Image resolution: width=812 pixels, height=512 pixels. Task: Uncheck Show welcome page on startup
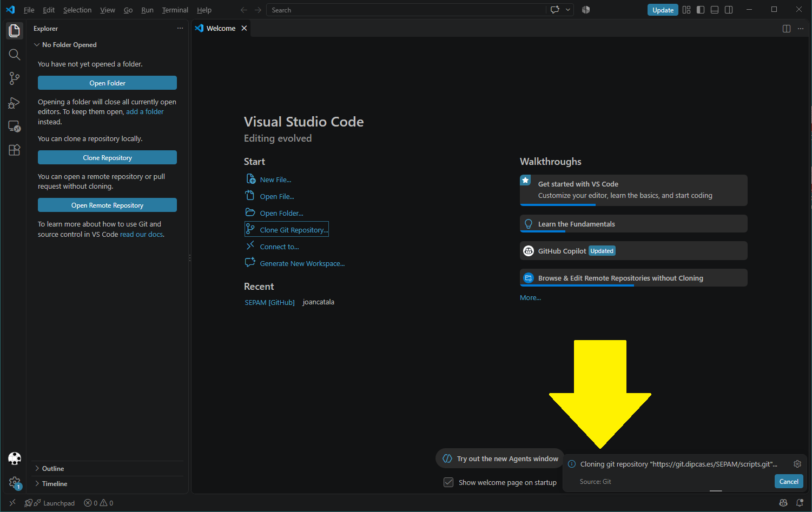448,482
